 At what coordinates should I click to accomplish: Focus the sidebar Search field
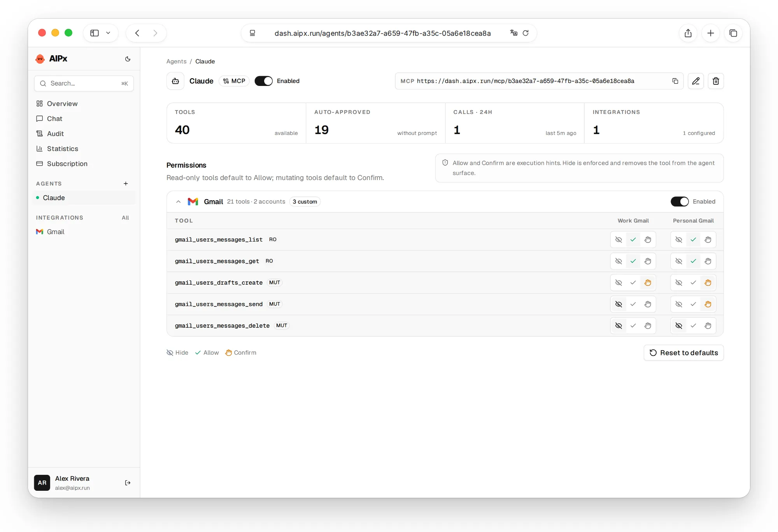[x=84, y=83]
